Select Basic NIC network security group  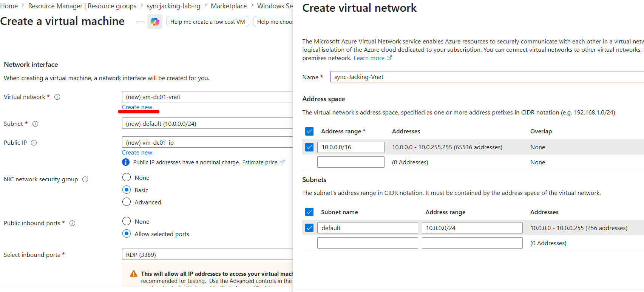[x=127, y=190]
